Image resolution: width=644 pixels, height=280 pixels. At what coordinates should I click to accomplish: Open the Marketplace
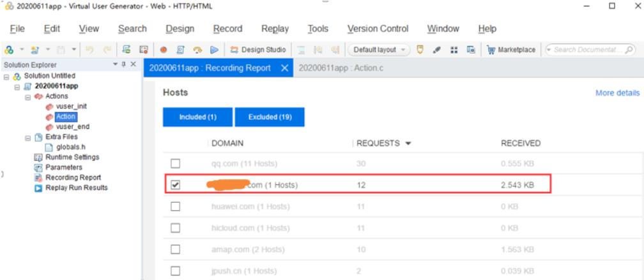click(511, 50)
